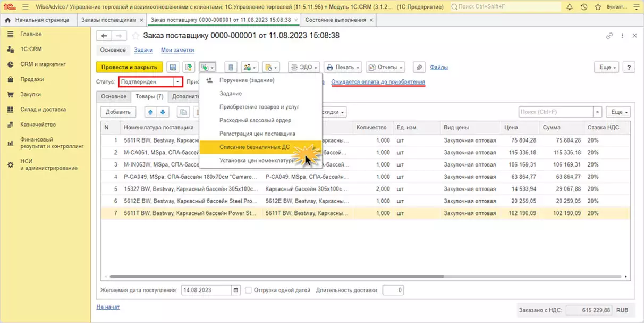Open the notifications bell icon
Viewport: 644px width, 323px height.
tap(570, 7)
